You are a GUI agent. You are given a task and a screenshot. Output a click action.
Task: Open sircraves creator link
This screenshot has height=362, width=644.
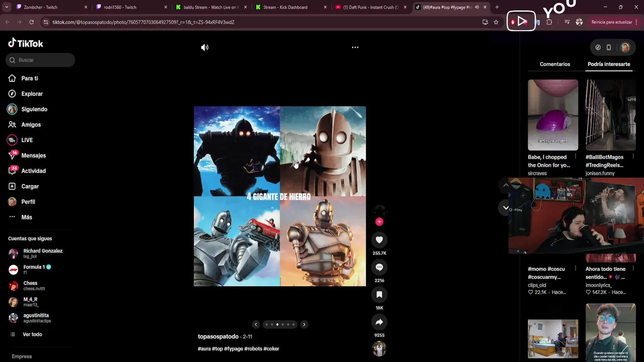537,173
